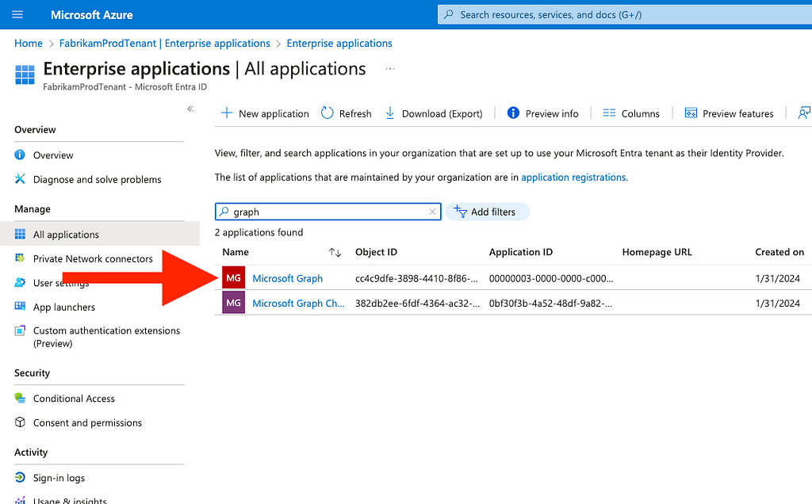Screen dimensions: 812x504
Task: Select Object ID 382db2ee-6fdf-4364-ac32-...
Action: click(x=417, y=304)
